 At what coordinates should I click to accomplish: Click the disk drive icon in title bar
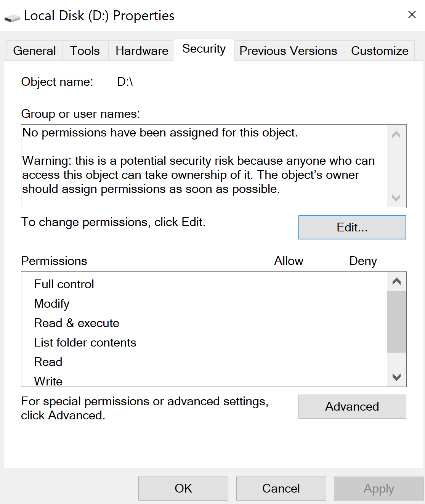click(12, 18)
